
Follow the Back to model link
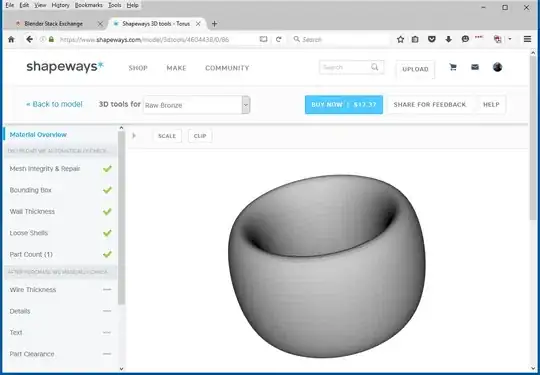[x=54, y=104]
